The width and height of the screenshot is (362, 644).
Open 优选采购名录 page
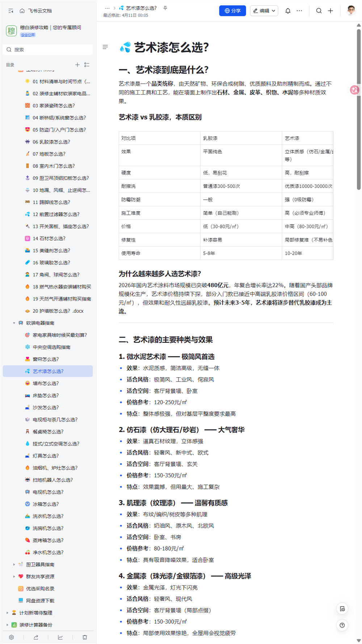40,589
